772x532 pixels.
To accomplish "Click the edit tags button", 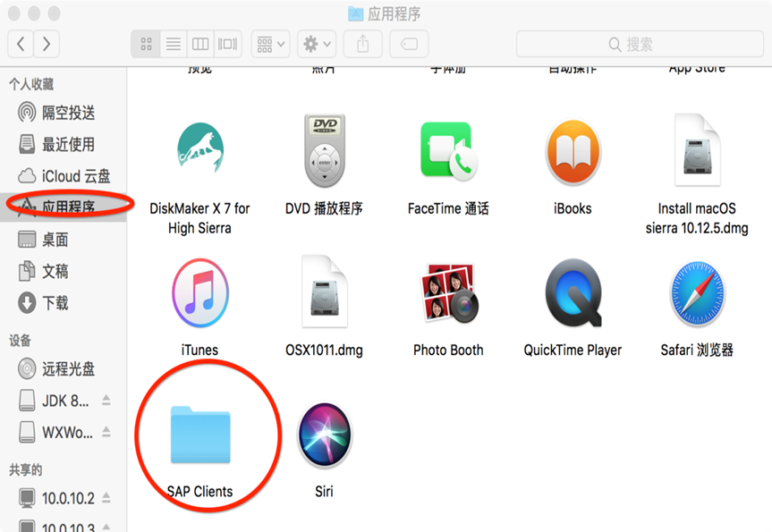I will pos(409,45).
